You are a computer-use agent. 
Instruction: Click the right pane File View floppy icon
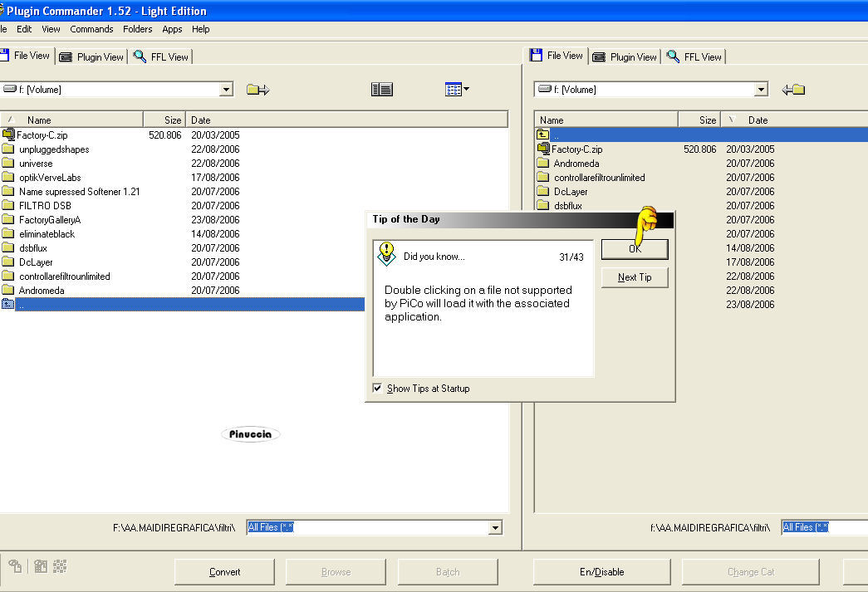[535, 55]
